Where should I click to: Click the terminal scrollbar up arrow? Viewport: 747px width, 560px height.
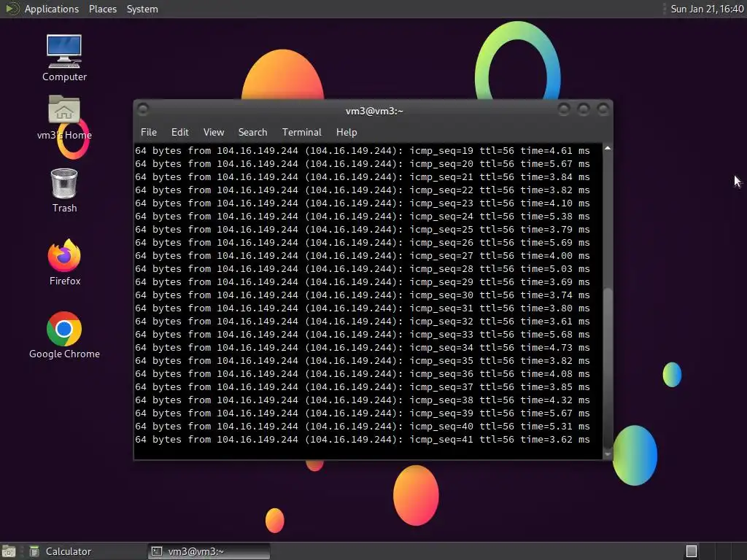pyautogui.click(x=608, y=149)
